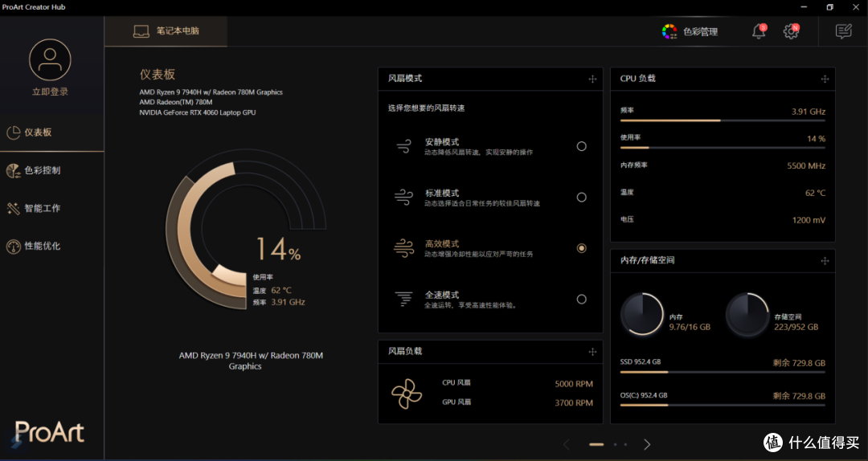Click the laptop icon in the top tab
868x461 pixels.
141,31
